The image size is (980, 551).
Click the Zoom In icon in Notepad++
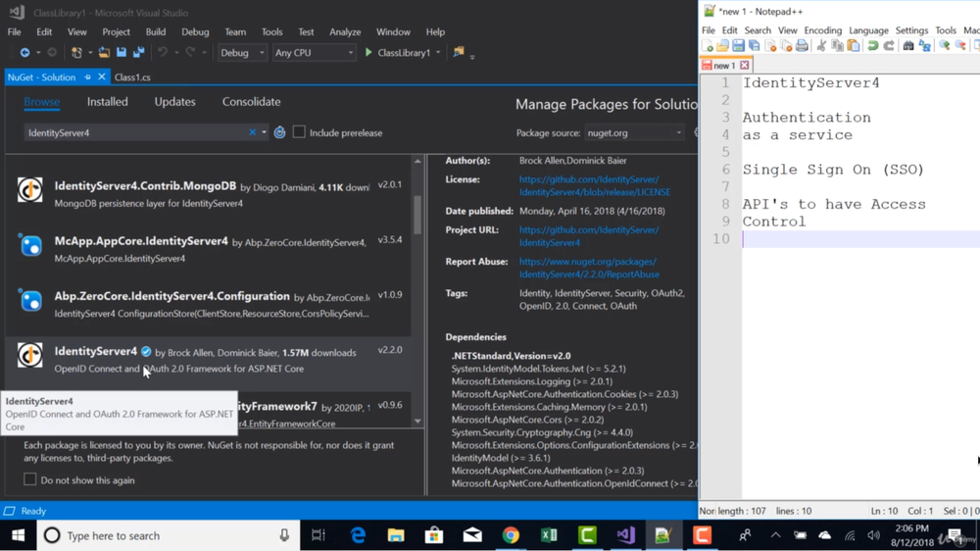[945, 46]
